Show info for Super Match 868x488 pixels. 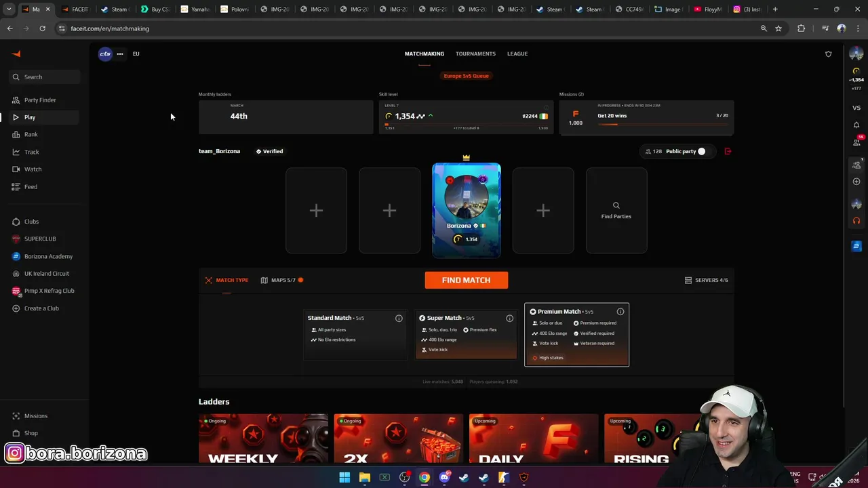click(509, 318)
